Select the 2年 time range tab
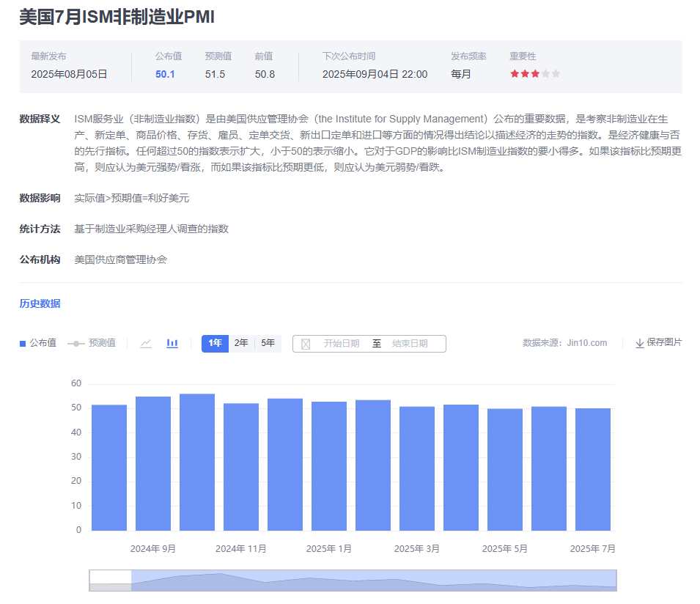The width and height of the screenshot is (700, 604). pyautogui.click(x=241, y=343)
